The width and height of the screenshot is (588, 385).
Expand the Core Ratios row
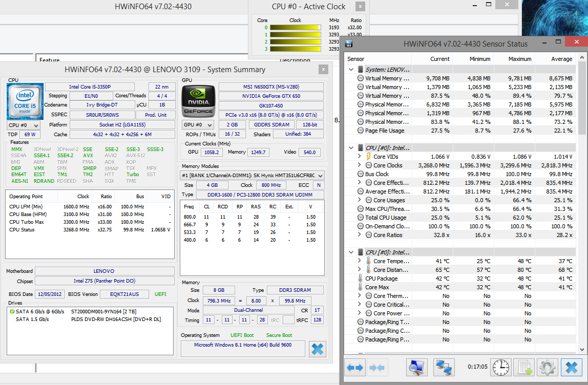359,234
